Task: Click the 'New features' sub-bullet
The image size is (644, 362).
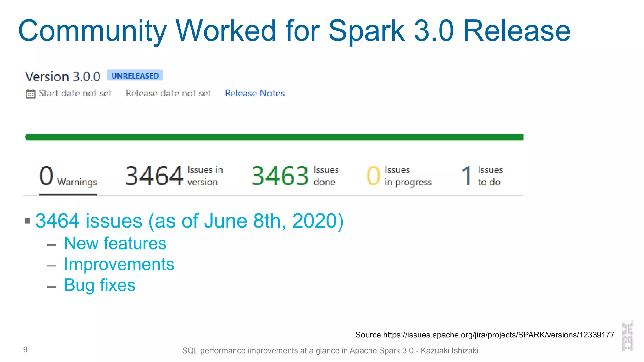Action: tap(115, 243)
